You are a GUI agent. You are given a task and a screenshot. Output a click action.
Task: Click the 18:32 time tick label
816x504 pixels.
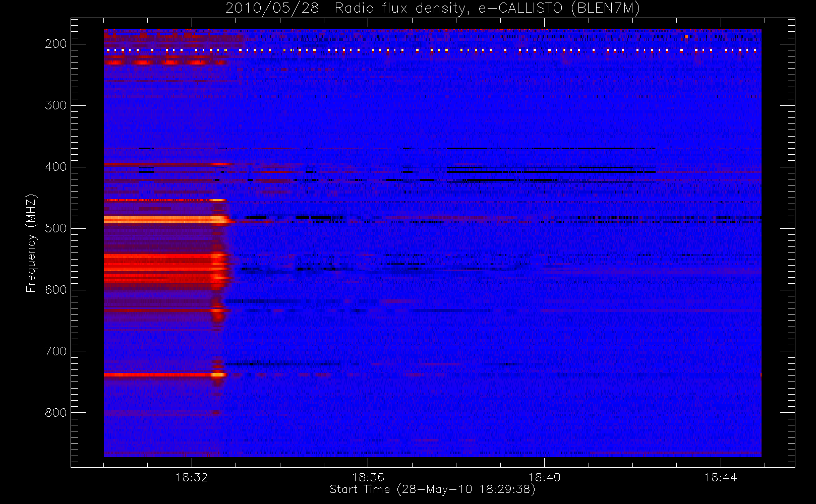pos(192,477)
